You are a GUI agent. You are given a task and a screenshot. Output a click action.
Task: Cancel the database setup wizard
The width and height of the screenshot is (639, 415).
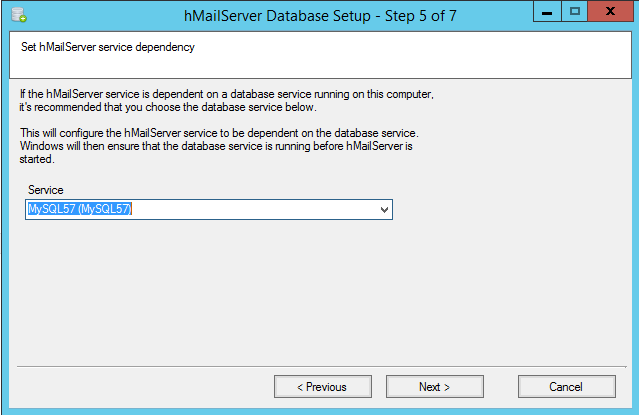pos(566,386)
